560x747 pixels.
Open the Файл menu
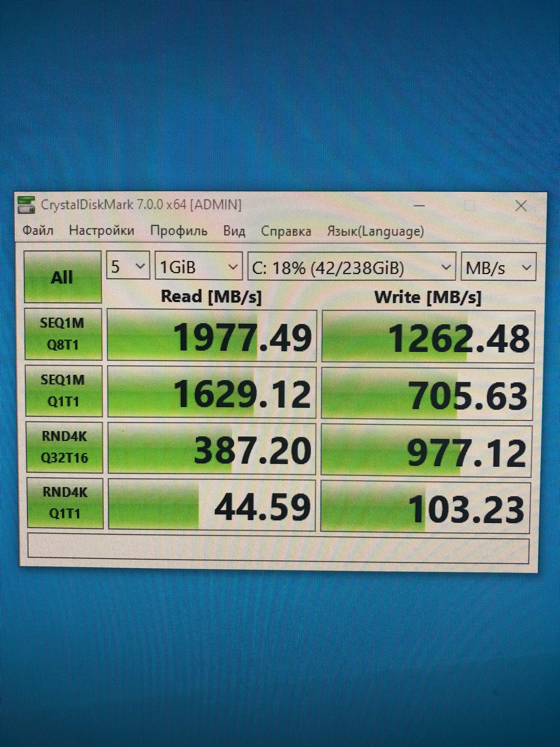pyautogui.click(x=38, y=230)
